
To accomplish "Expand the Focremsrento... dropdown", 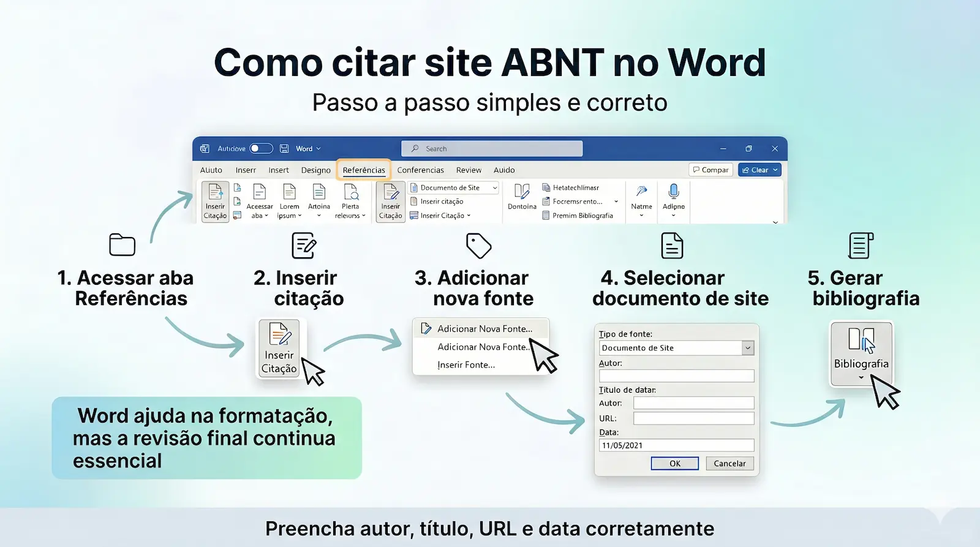I will pos(616,202).
